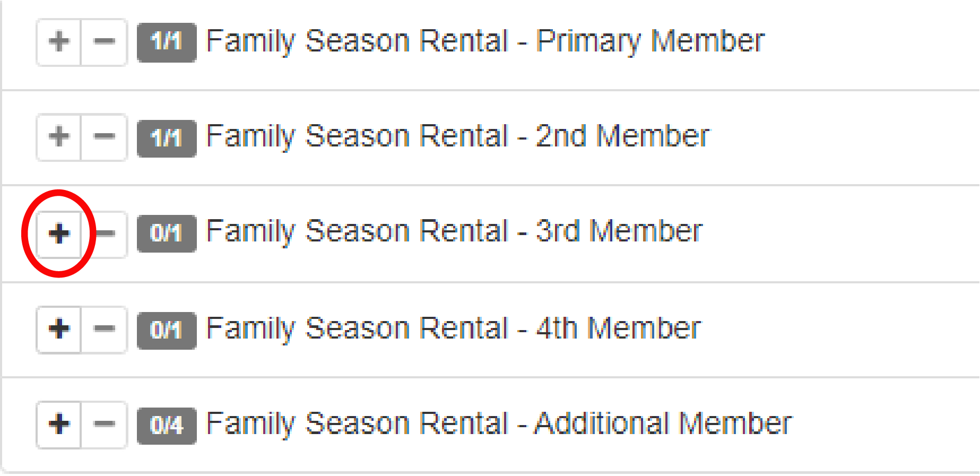Screen dimensions: 980x476
Task: Select the 1/1 badge beside 2nd Member
Action: (166, 137)
